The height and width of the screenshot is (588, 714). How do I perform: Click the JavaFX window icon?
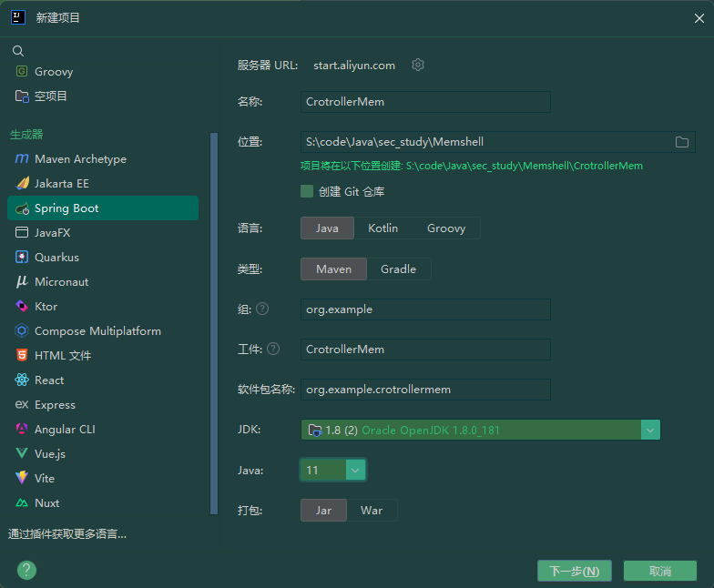click(x=22, y=233)
